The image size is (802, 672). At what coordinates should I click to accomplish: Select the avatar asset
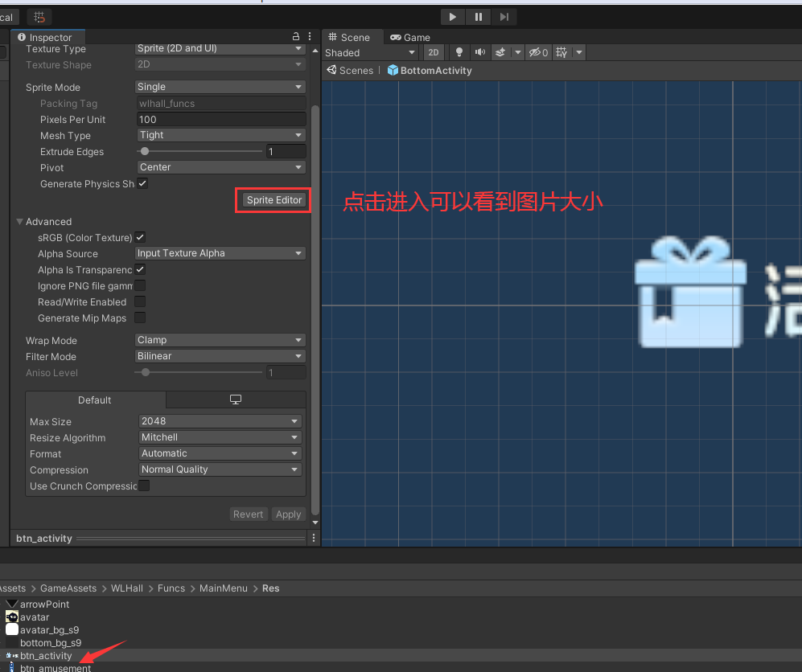click(35, 617)
